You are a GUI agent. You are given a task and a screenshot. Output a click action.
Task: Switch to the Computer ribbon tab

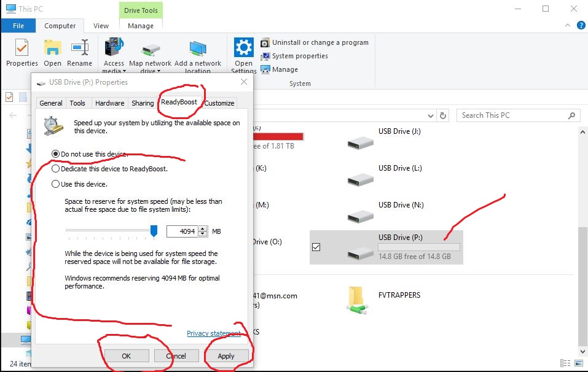60,26
